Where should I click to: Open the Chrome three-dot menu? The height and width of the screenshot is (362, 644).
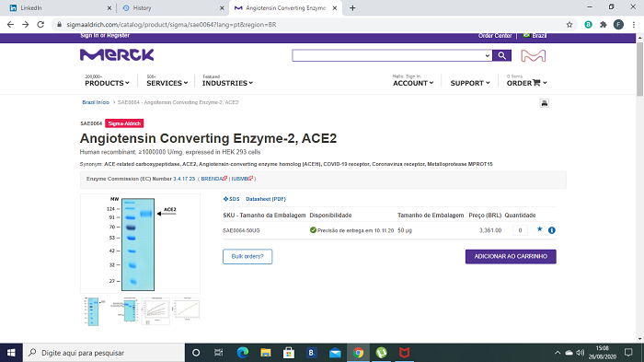click(634, 25)
